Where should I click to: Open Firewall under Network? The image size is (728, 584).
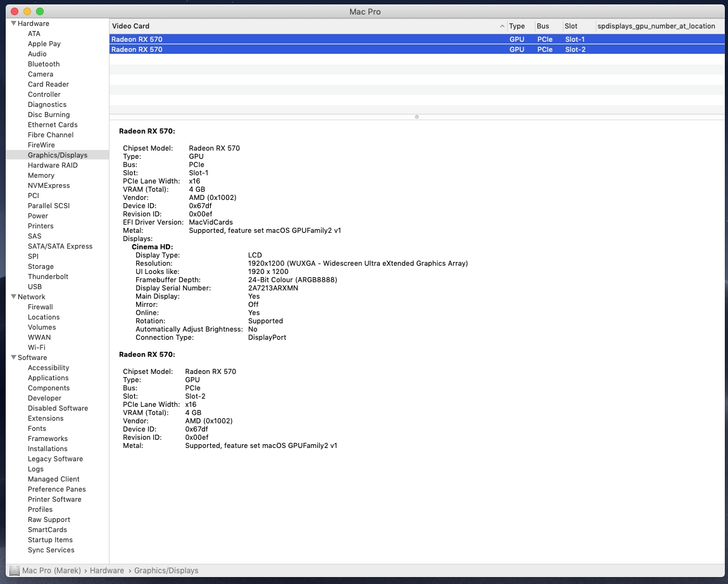[x=41, y=307]
